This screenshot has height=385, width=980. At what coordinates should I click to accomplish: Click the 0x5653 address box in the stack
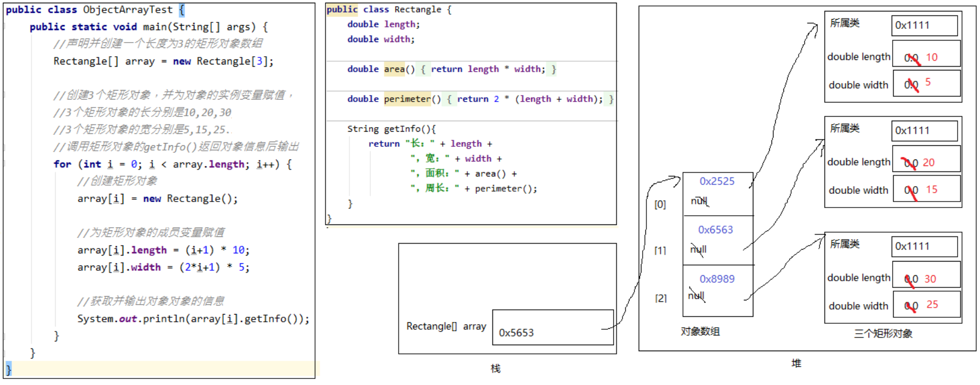553,328
